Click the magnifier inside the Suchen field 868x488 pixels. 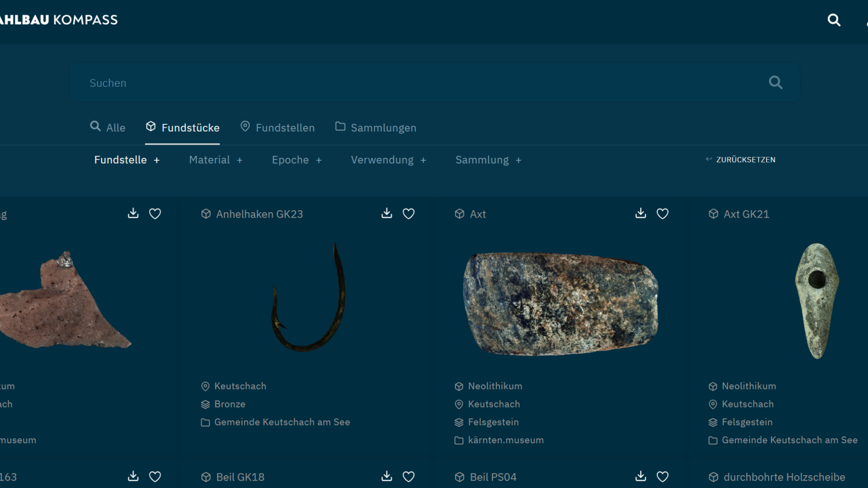[x=776, y=83]
